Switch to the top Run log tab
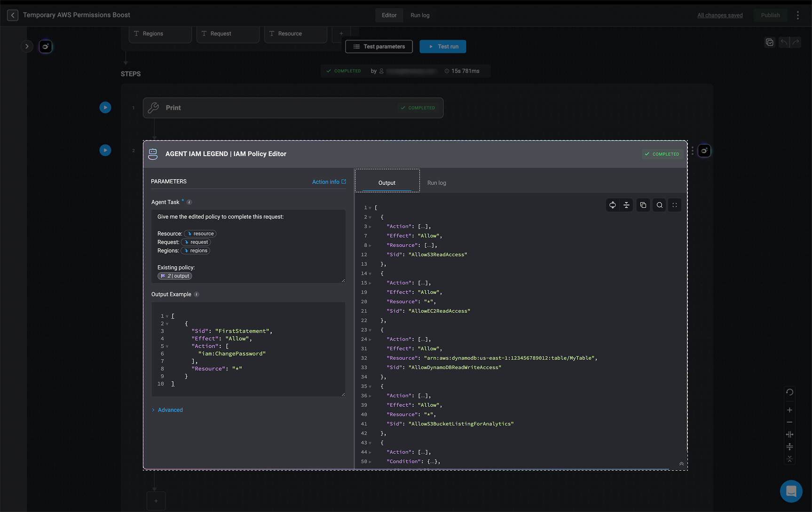 [420, 15]
